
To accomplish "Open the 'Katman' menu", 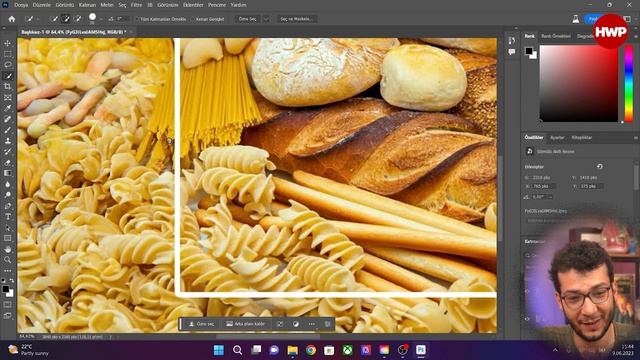I will coord(87,5).
